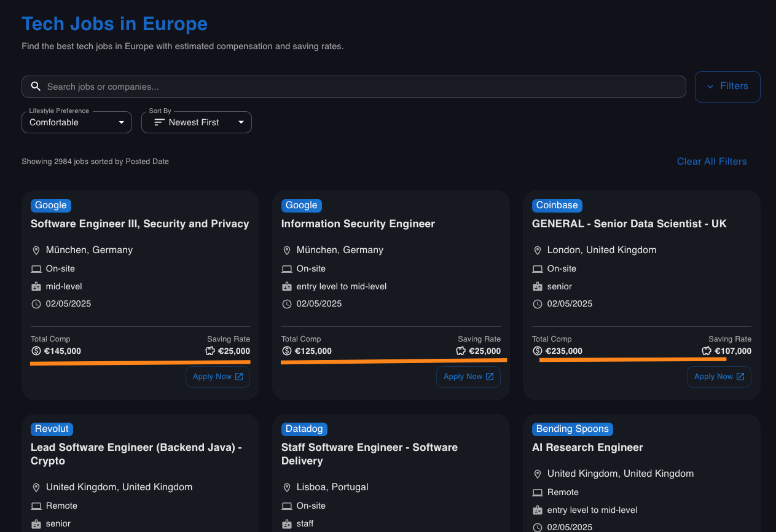The width and height of the screenshot is (776, 532).
Task: Apply Now for Information Security Engineer job
Action: (469, 377)
